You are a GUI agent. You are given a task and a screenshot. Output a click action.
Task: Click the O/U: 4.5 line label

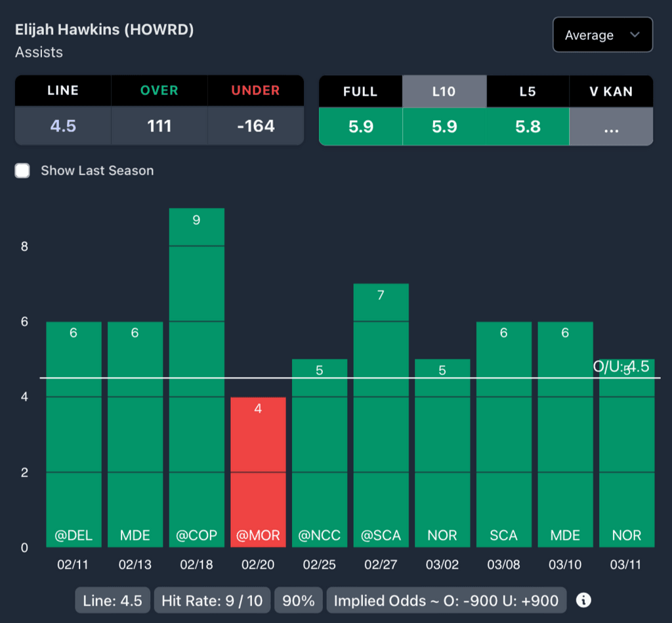621,367
